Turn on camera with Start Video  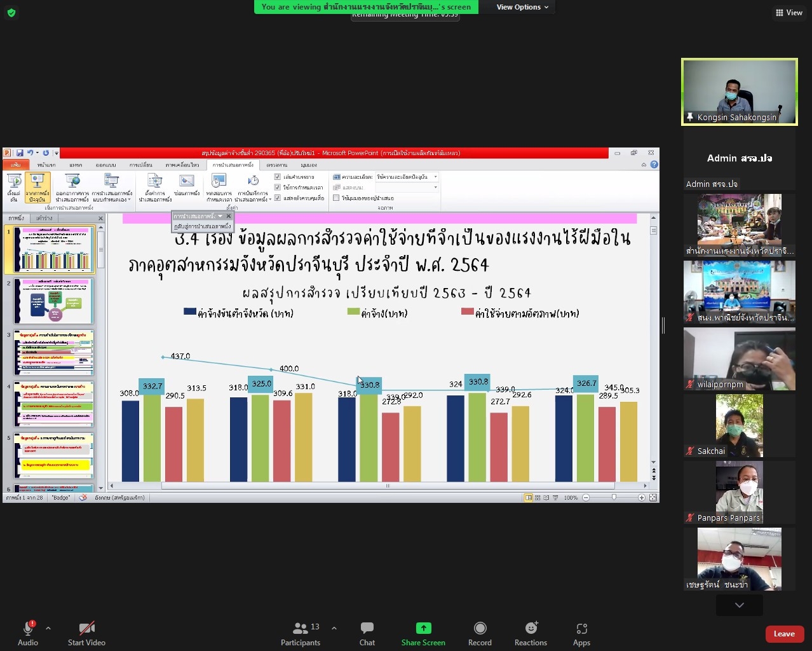click(x=86, y=633)
